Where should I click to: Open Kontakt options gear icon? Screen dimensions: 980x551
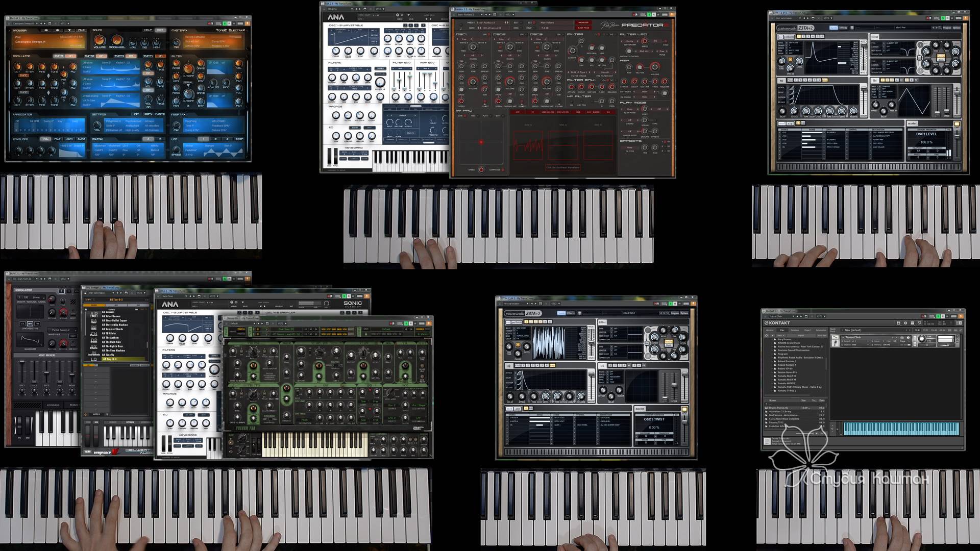click(905, 323)
